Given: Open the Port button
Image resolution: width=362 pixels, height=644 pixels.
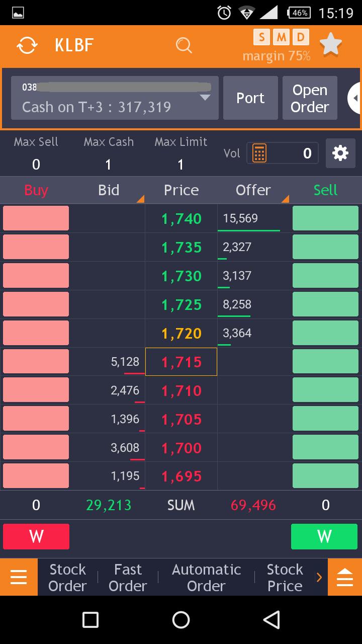Looking at the screenshot, I should coord(250,98).
